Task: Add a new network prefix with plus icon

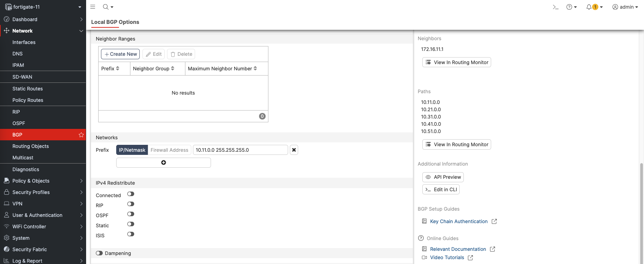Action: [163, 163]
